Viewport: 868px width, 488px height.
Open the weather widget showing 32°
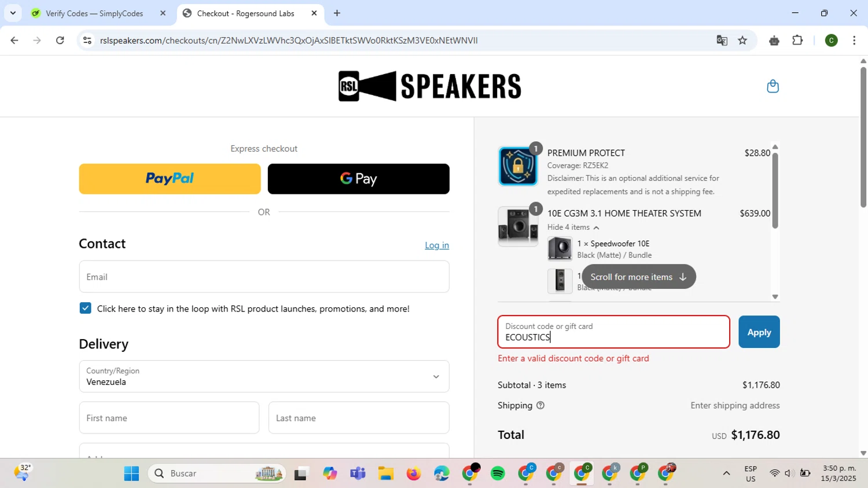point(23,473)
